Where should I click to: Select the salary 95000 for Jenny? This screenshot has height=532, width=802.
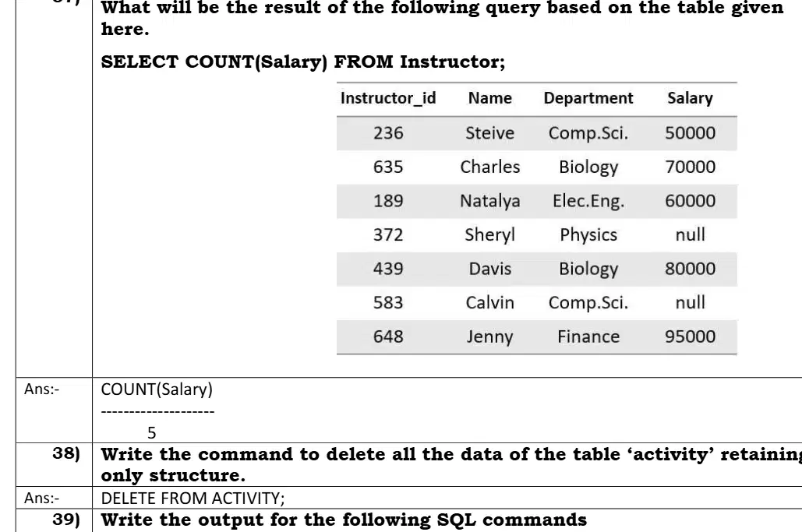(x=690, y=336)
